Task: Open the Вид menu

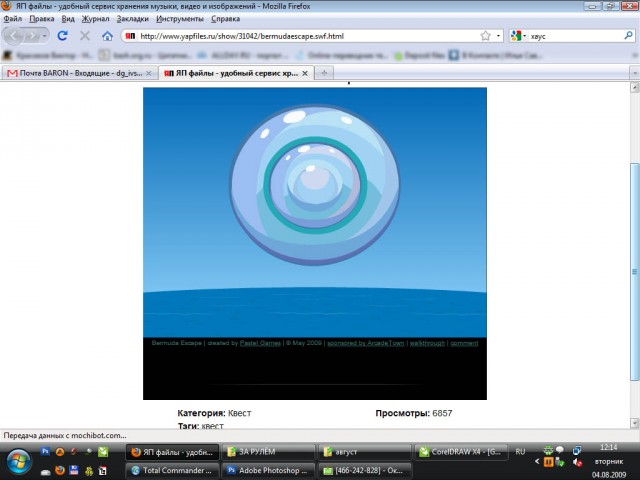Action: pos(68,19)
